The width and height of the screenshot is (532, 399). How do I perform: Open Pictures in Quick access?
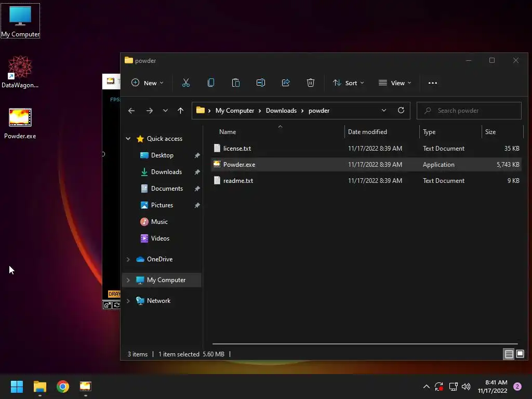coord(162,205)
